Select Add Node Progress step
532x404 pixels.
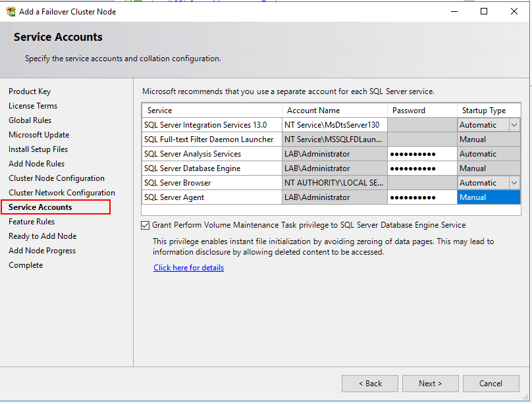tap(42, 251)
